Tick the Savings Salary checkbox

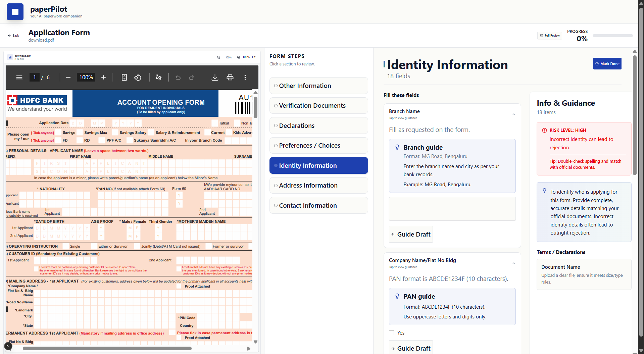(x=115, y=133)
